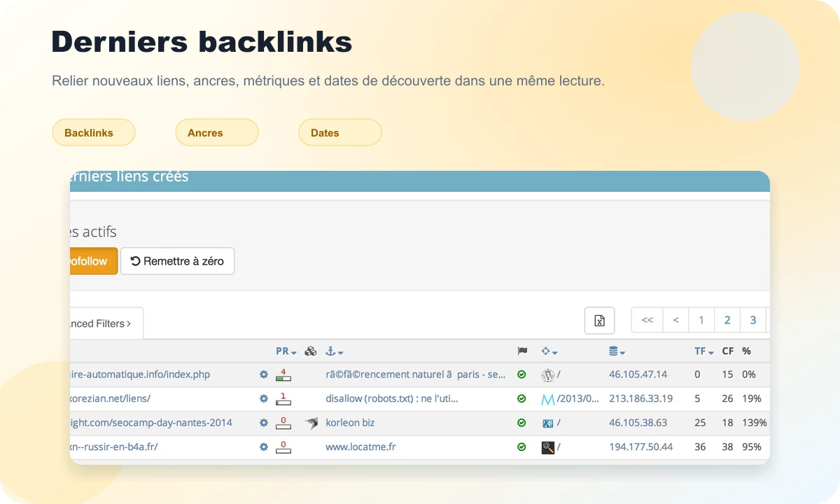Click the CF column header
Image resolution: width=840 pixels, height=504 pixels.
click(x=728, y=351)
